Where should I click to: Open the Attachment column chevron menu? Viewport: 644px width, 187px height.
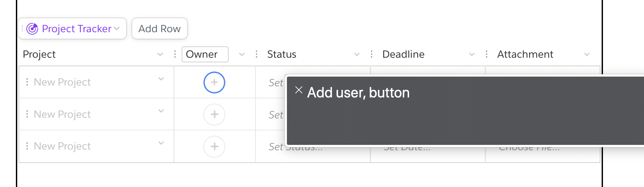[587, 54]
